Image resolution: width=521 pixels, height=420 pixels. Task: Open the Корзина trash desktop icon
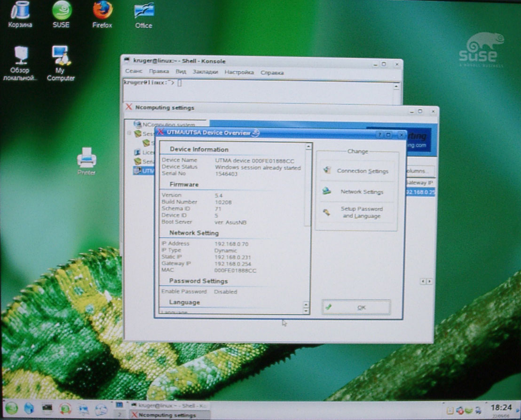coord(20,14)
